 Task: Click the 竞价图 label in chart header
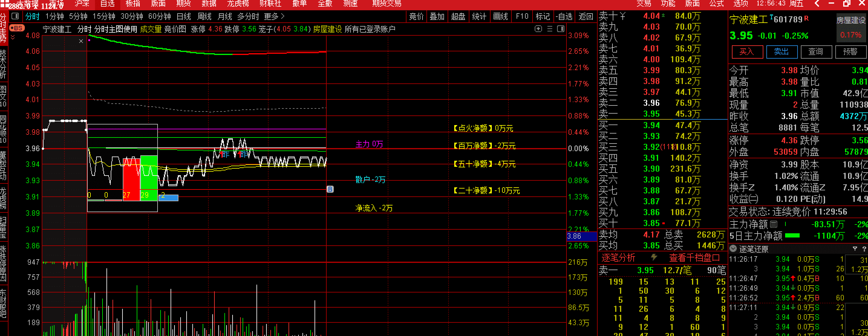point(175,29)
